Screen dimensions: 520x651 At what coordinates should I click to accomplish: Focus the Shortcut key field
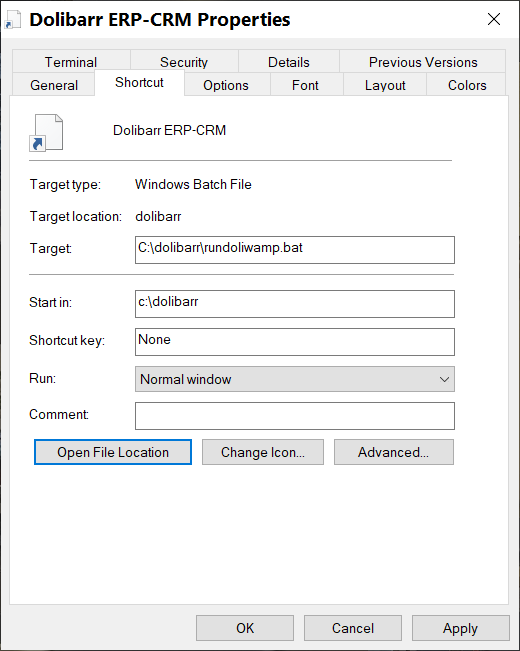point(295,342)
